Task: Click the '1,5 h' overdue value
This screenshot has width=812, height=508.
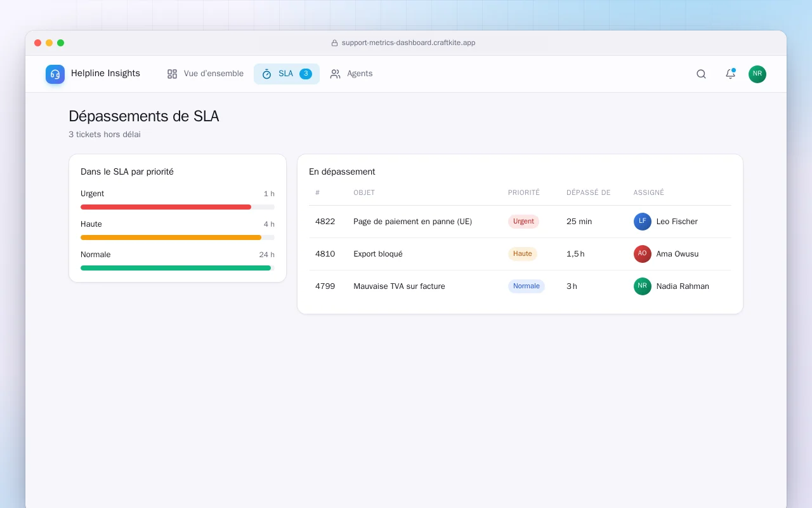Action: (575, 254)
